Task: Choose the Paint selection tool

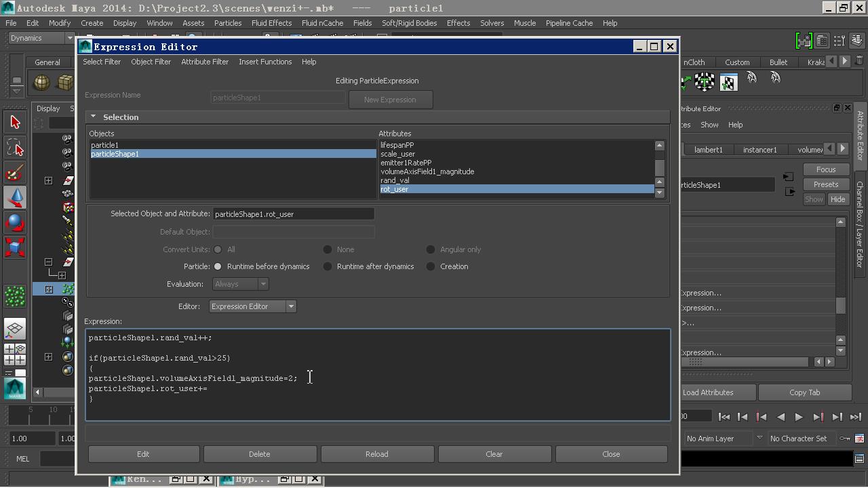Action: (x=15, y=172)
